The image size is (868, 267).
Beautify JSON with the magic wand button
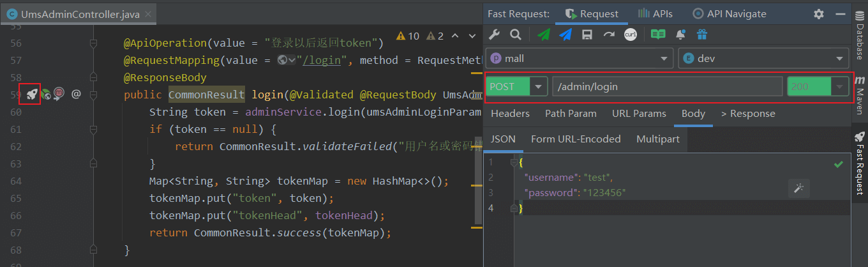798,187
